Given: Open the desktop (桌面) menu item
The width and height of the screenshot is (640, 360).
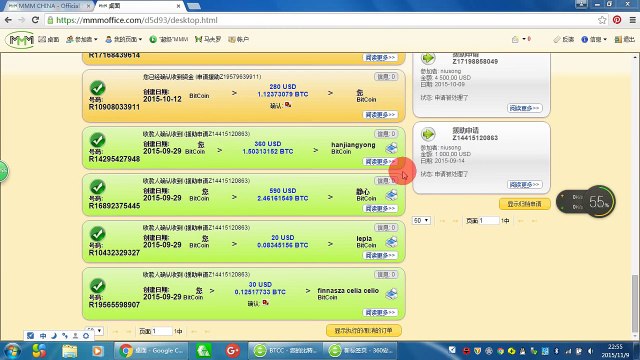Looking at the screenshot, I should [49, 40].
